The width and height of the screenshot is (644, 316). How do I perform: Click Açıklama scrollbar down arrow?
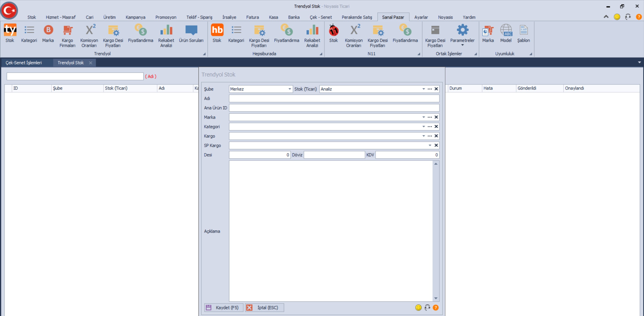pyautogui.click(x=436, y=298)
